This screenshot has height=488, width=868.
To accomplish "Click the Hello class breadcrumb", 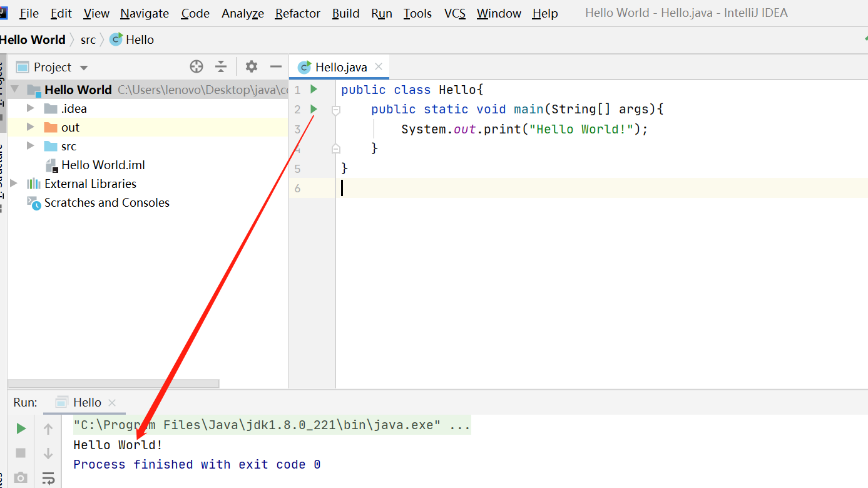I will click(x=132, y=39).
